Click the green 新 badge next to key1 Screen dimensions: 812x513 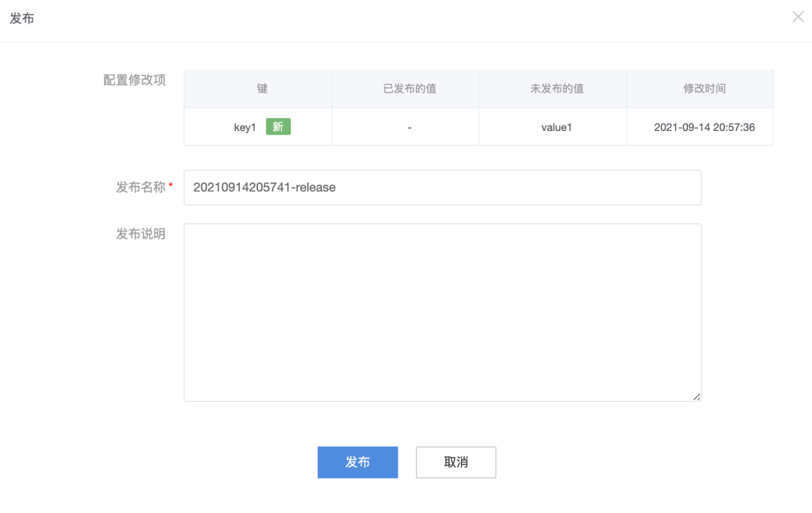pyautogui.click(x=278, y=127)
